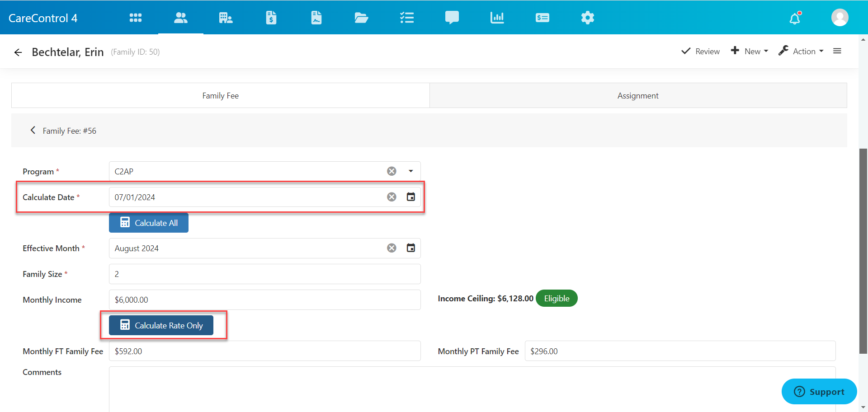Expand the Action dropdown menu
The image size is (868, 412).
(x=801, y=51)
